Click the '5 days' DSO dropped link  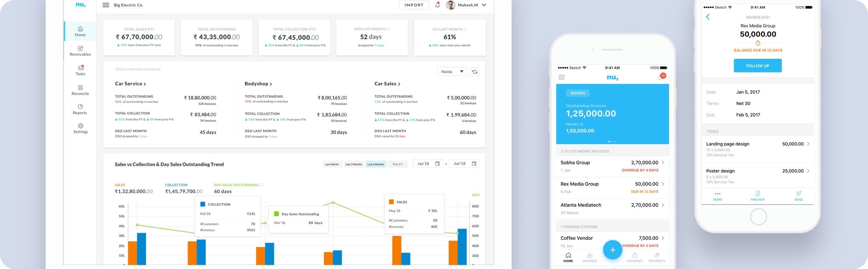(x=143, y=136)
